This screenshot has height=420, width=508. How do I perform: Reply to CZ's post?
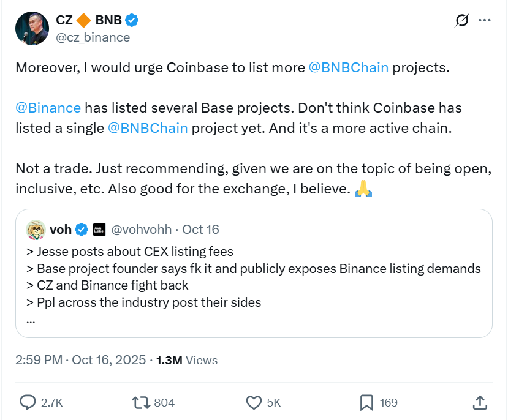tap(28, 403)
